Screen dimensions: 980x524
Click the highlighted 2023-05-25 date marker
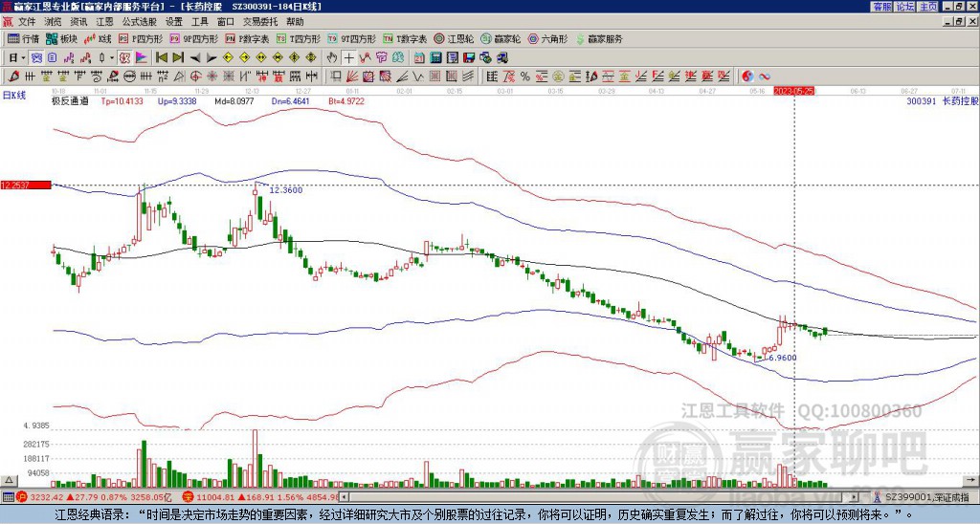[793, 91]
